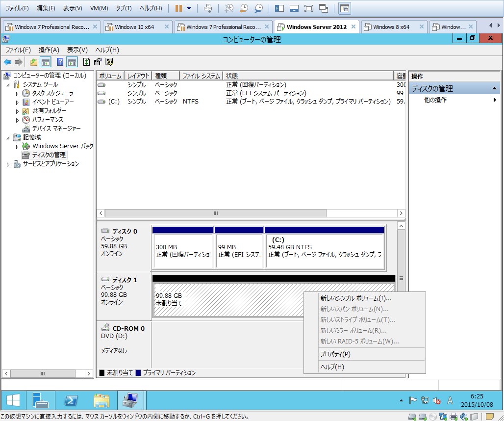Open the 操作(A) menu

(49, 50)
